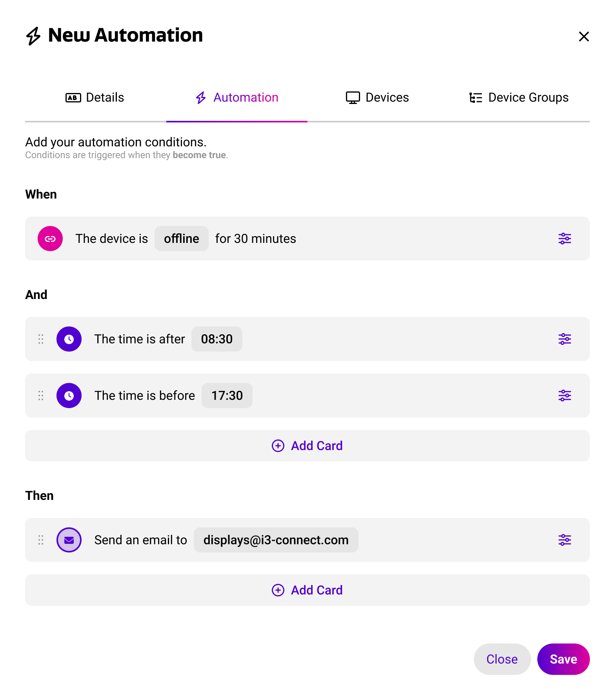The width and height of the screenshot is (615, 700).
Task: Open settings for time after 08:30 card
Action: point(564,339)
